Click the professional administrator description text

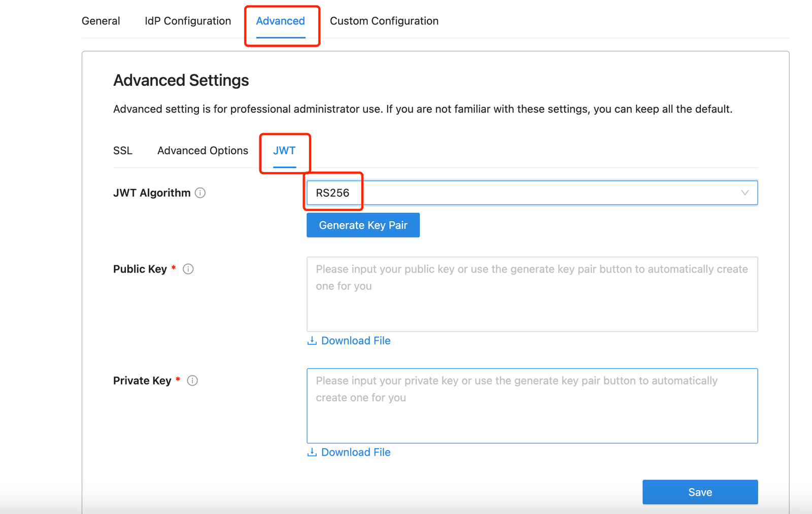point(423,109)
